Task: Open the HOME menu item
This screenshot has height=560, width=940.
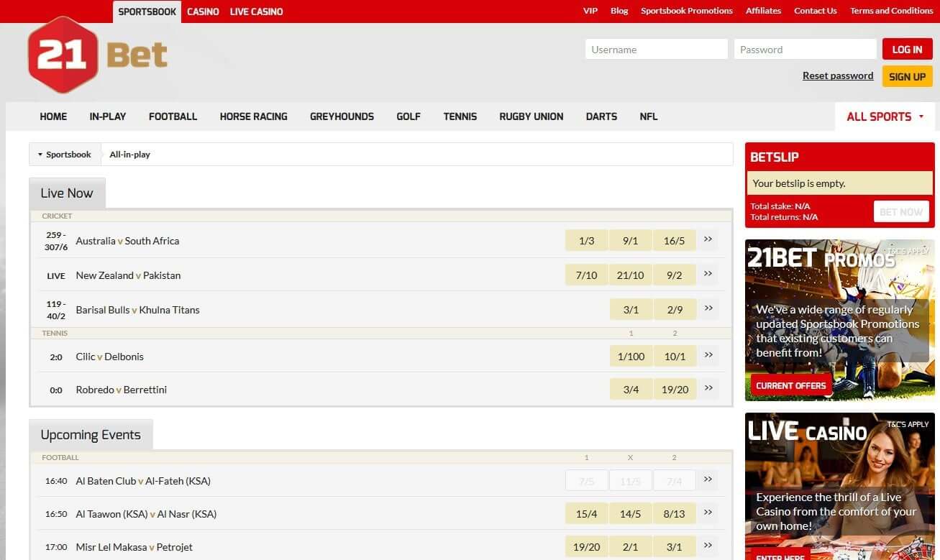Action: click(53, 116)
